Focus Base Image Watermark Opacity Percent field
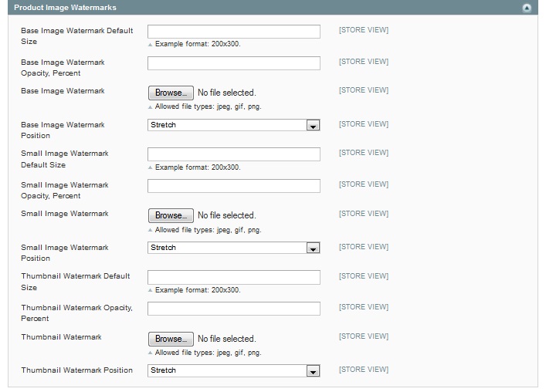 [x=234, y=63]
